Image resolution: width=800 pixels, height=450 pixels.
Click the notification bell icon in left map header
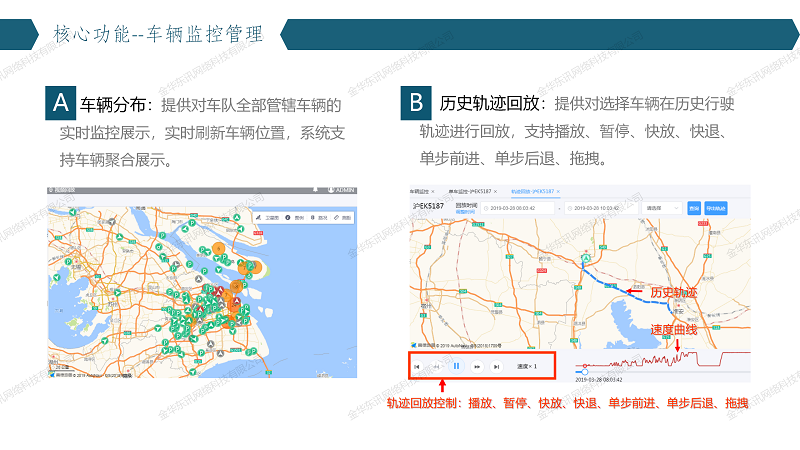point(315,189)
